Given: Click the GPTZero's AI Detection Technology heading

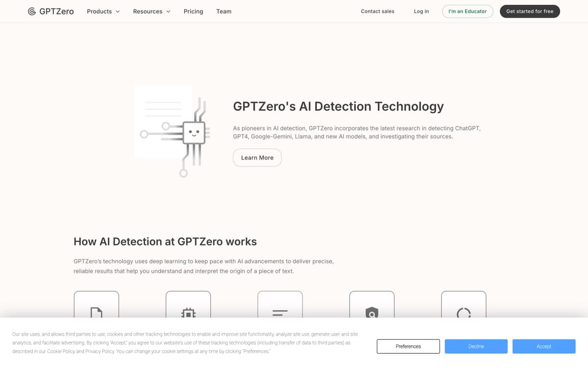Looking at the screenshot, I should (338, 106).
